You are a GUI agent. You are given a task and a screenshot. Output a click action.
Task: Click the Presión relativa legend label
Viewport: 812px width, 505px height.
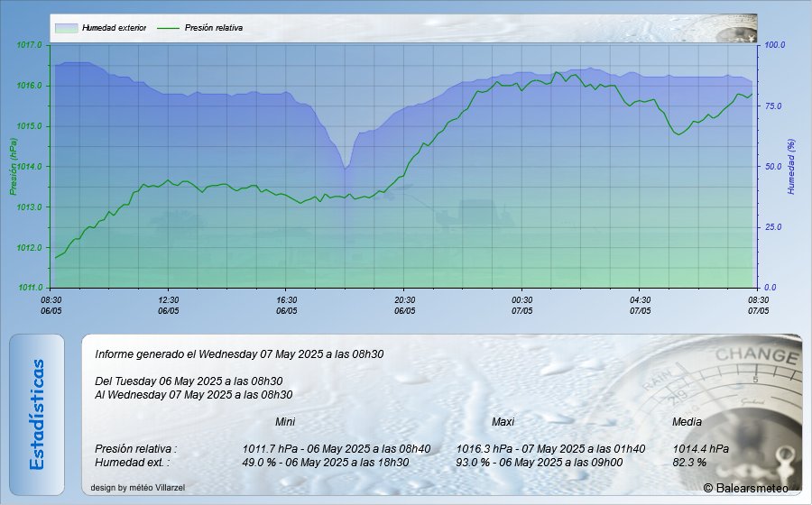[x=213, y=28]
